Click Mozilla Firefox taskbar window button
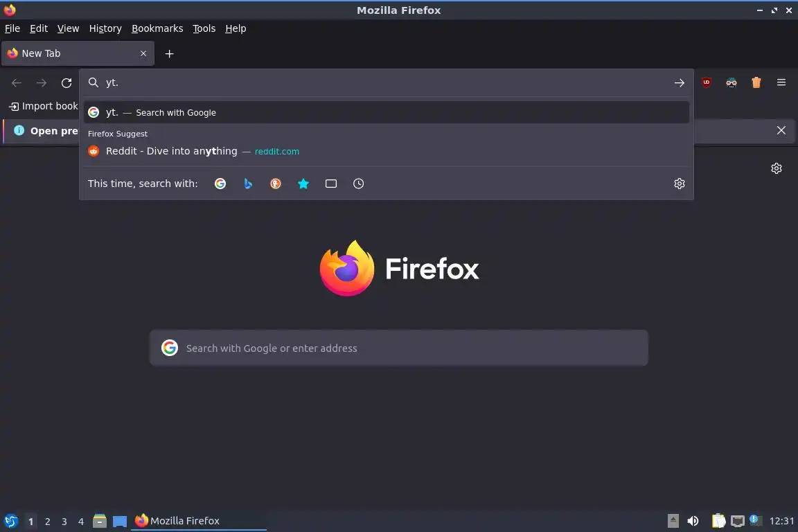This screenshot has height=532, width=798. pos(199,521)
